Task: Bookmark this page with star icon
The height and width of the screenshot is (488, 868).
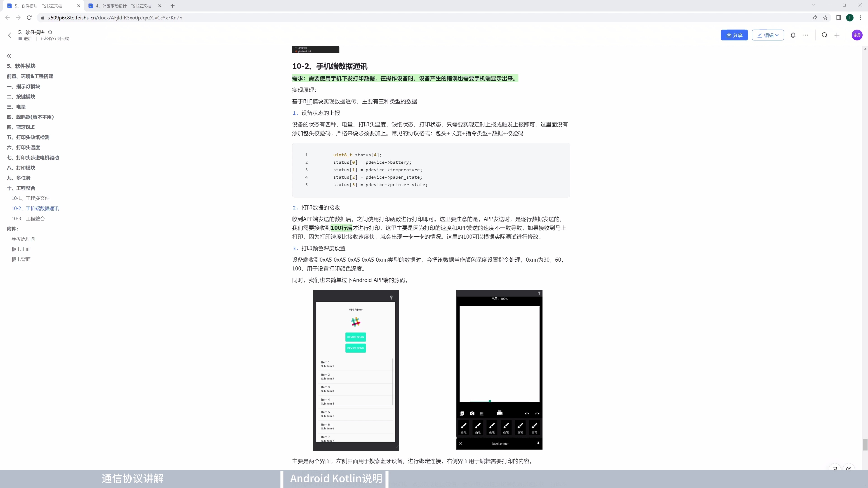Action: pos(825,18)
